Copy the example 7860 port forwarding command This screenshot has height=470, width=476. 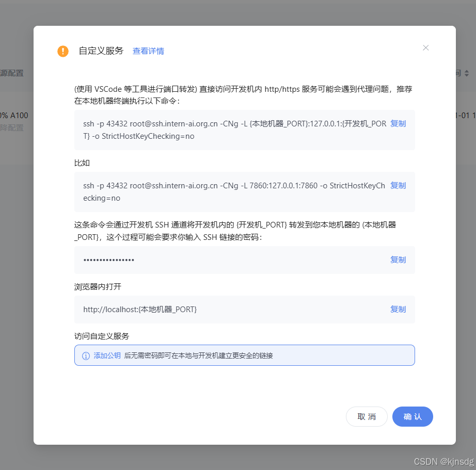coord(398,185)
